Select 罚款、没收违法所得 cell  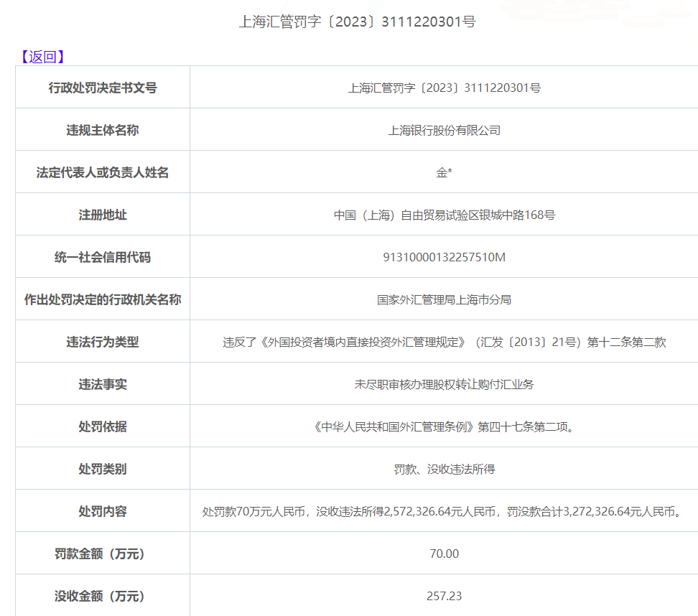tap(445, 469)
